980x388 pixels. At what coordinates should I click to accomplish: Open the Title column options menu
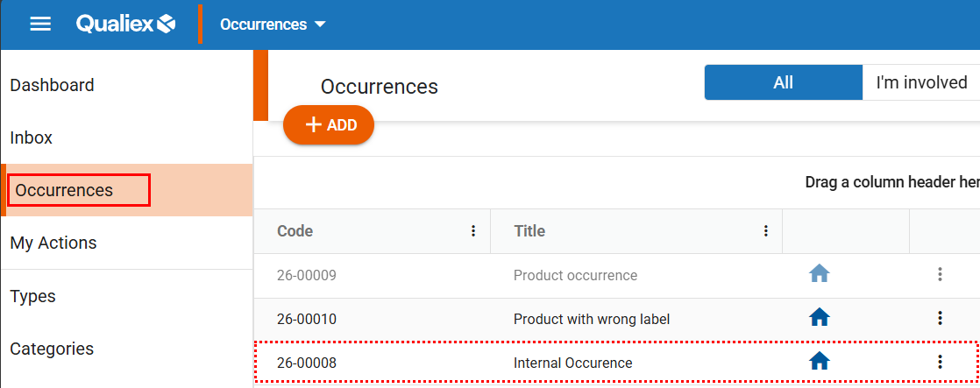[765, 231]
